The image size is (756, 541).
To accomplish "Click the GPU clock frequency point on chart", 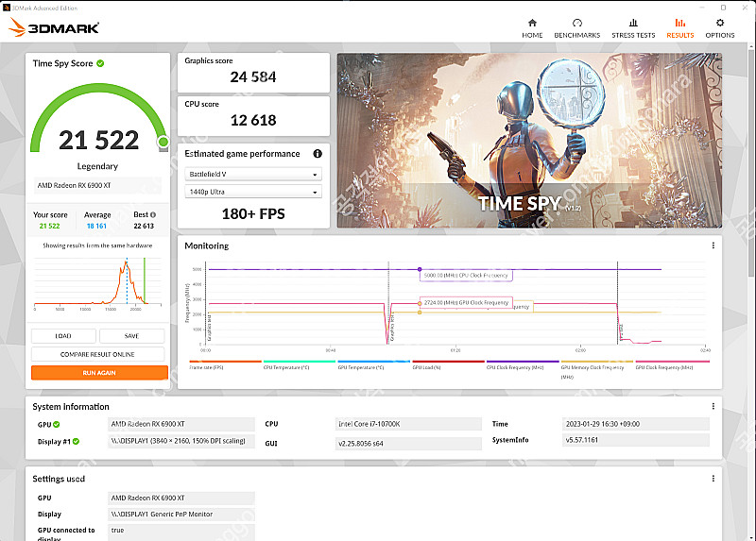I will [420, 303].
